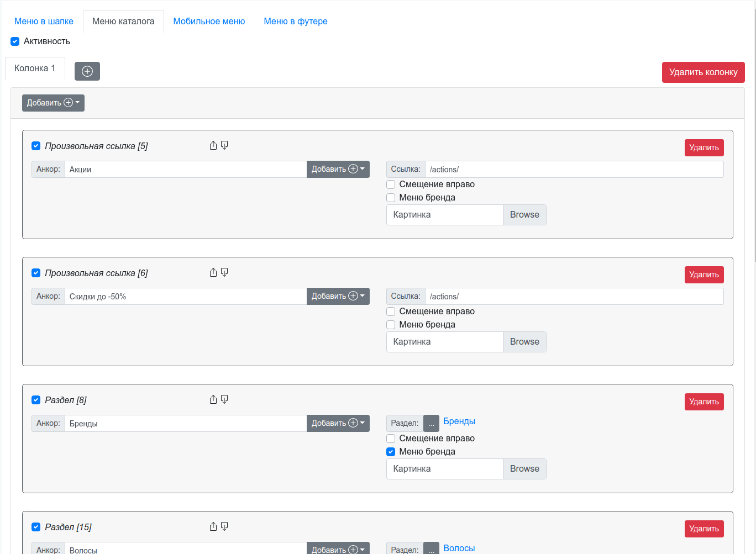This screenshot has height=554, width=756.
Task: Move Произвольная ссылка [6] down
Action: [x=224, y=273]
